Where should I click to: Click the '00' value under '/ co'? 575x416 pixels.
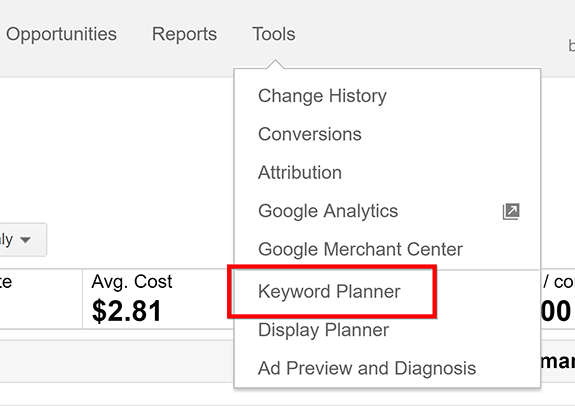[x=556, y=311]
